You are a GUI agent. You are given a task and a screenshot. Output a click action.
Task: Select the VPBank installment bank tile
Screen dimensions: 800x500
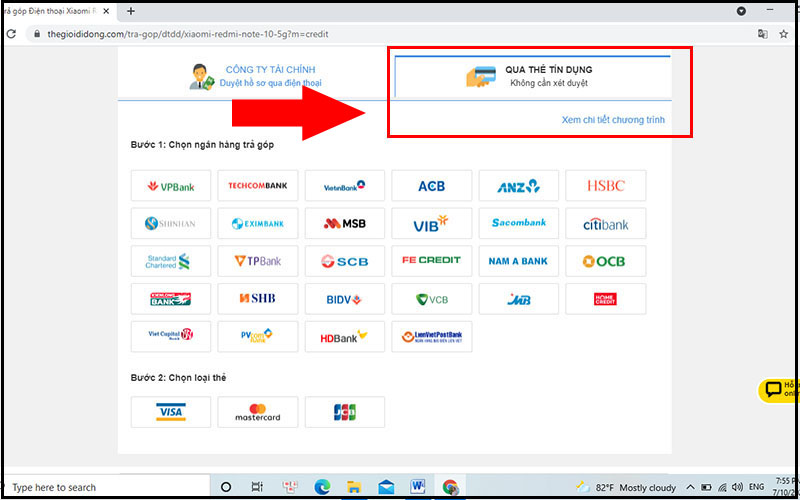click(x=171, y=186)
